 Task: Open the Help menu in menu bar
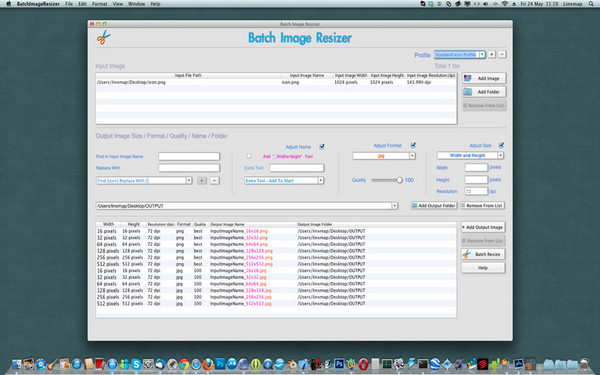(x=155, y=4)
